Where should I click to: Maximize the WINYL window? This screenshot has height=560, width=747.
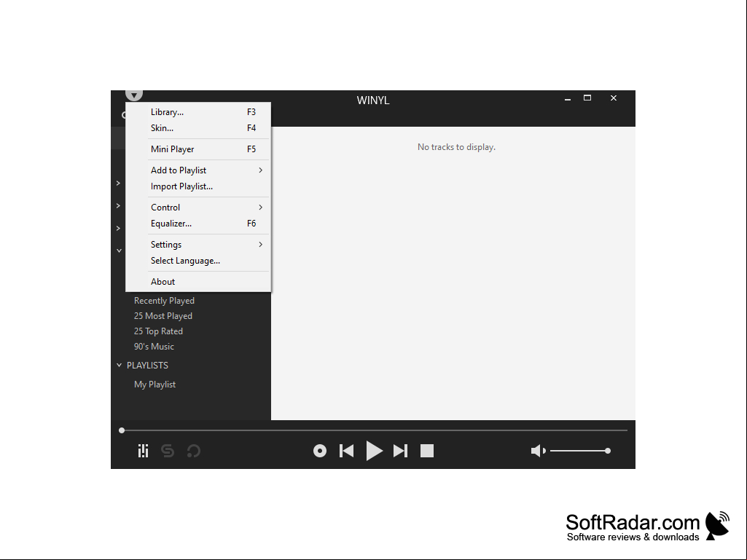pyautogui.click(x=587, y=98)
